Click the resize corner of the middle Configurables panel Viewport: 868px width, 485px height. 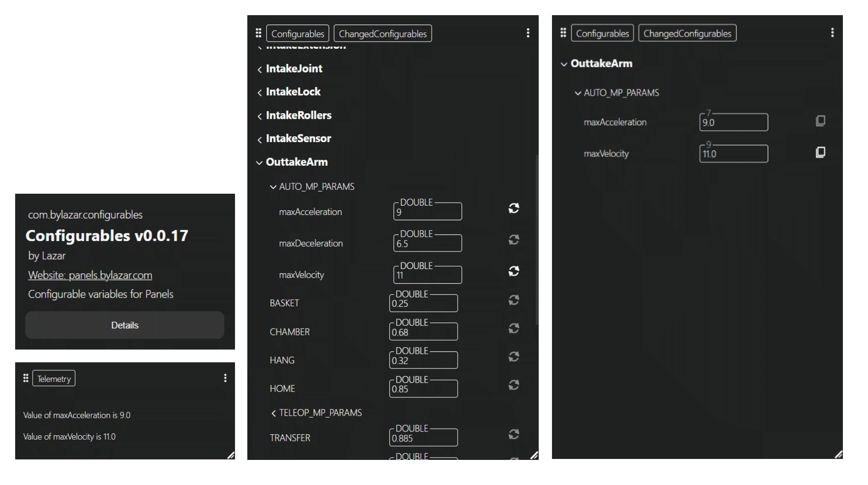[x=534, y=455]
